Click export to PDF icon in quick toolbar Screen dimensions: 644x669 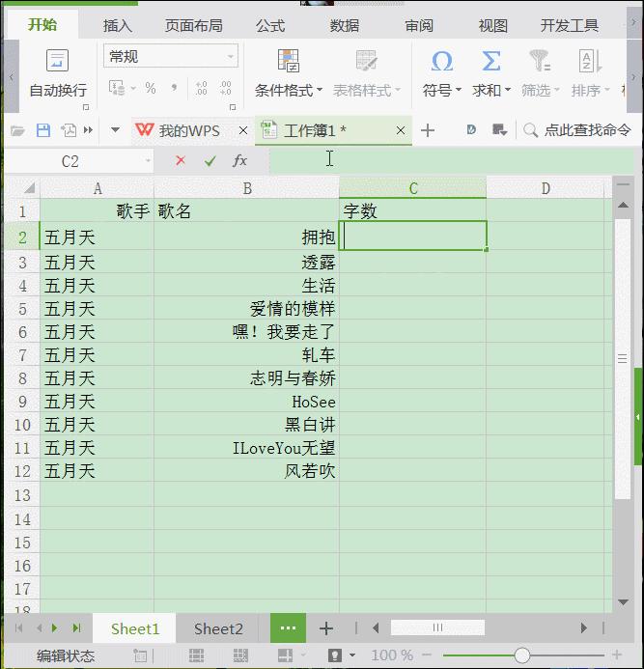69,130
